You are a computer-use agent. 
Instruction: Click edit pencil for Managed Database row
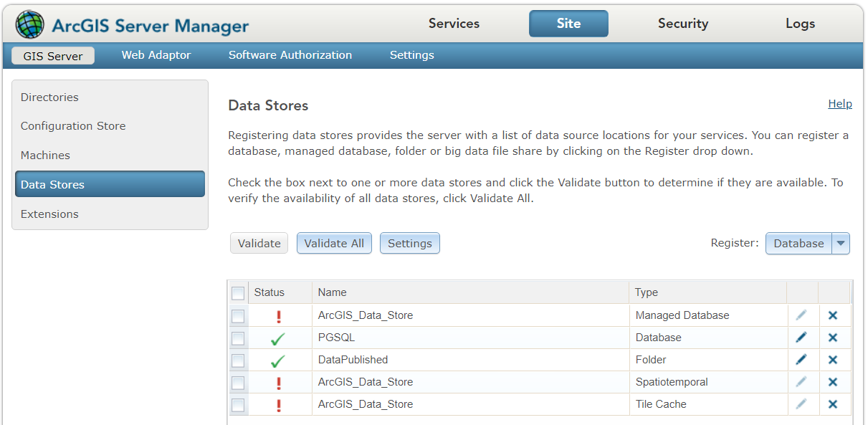tap(801, 315)
